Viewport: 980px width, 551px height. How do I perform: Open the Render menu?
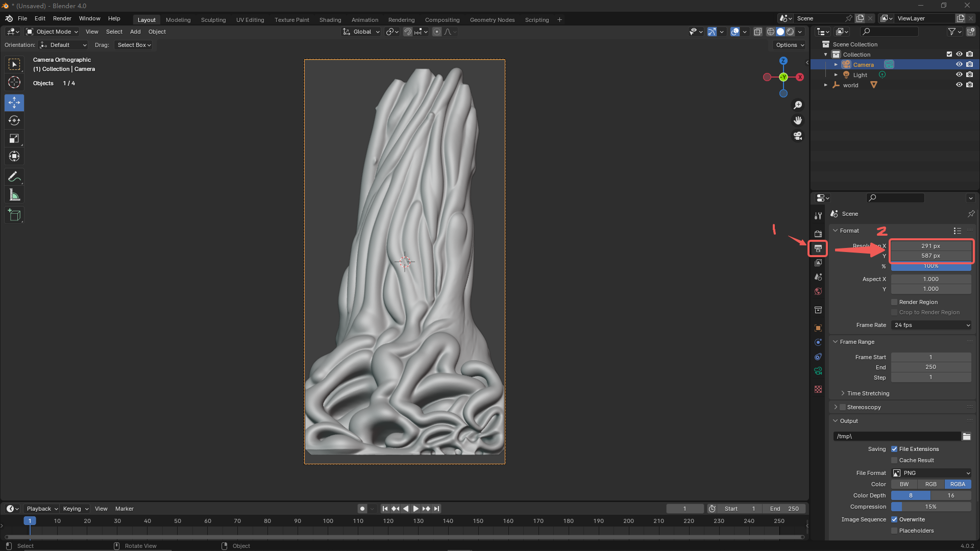[62, 18]
